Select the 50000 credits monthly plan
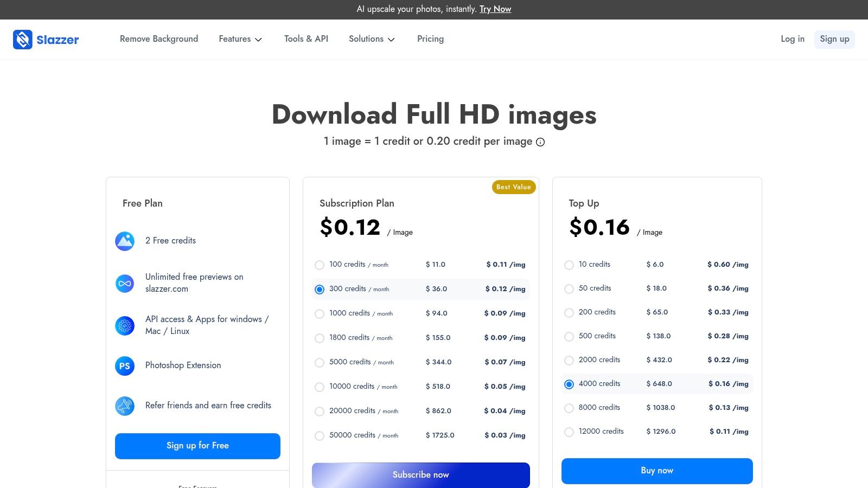This screenshot has width=868, height=488. (x=320, y=435)
